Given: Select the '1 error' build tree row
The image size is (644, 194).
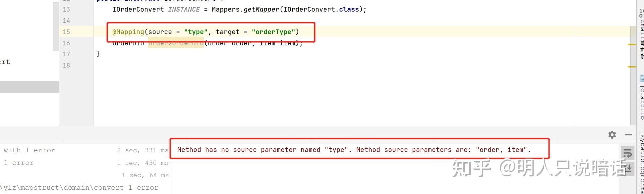Looking at the screenshot, I should (x=19, y=163).
